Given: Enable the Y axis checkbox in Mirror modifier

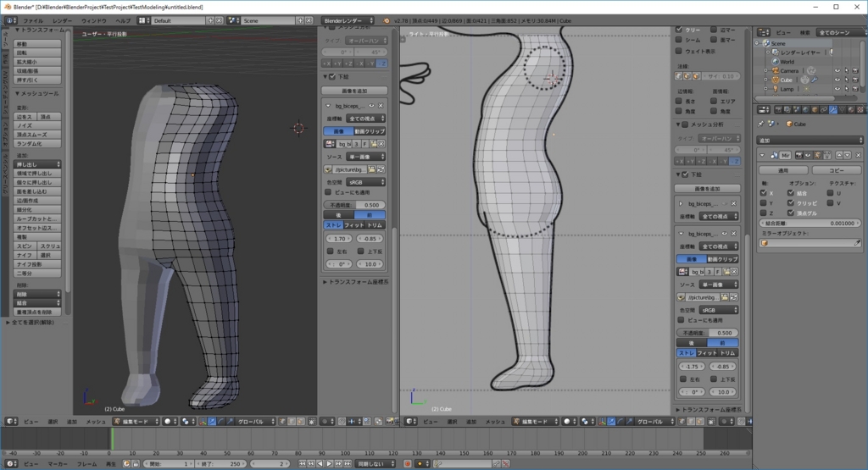Looking at the screenshot, I should tap(764, 203).
